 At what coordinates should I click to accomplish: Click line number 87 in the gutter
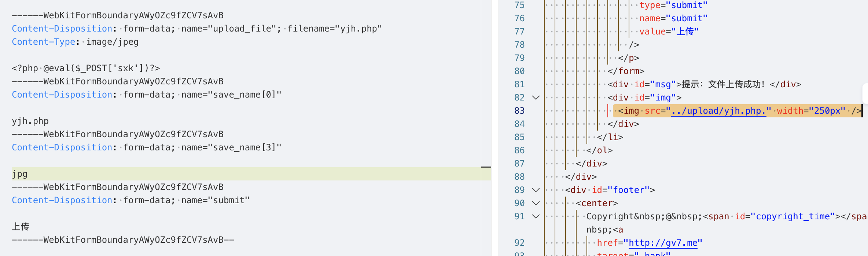click(519, 164)
